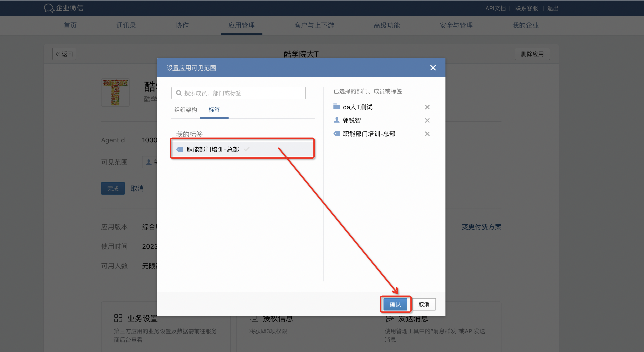Click 职能部门培训-总部 text in selected list
The image size is (644, 352).
[x=369, y=134]
